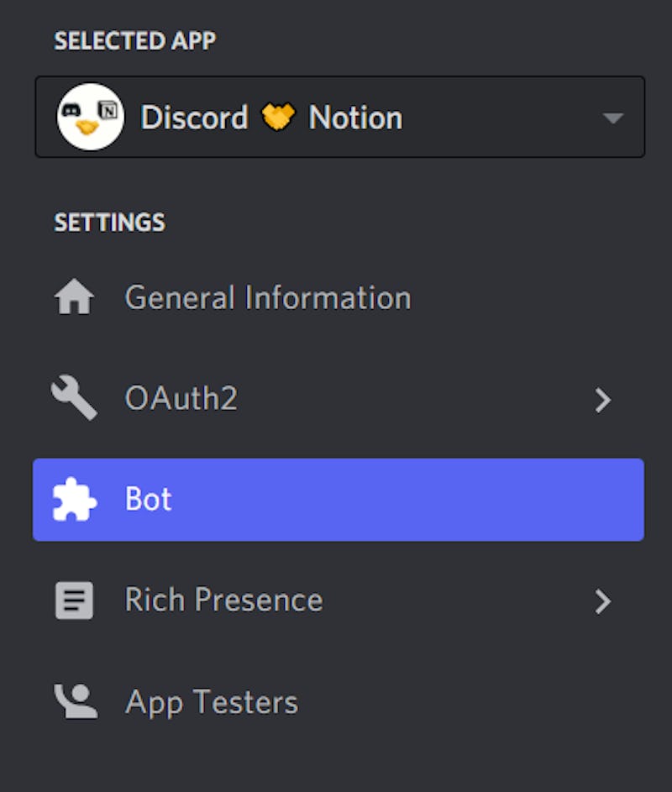Click the handshake emoji in the app name
The height and width of the screenshot is (792, 672).
(x=279, y=117)
